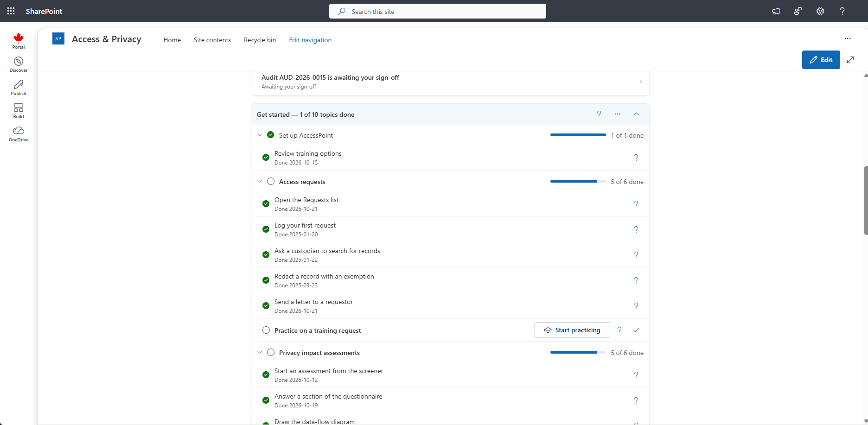Click the Access requests progress bar

(x=578, y=181)
